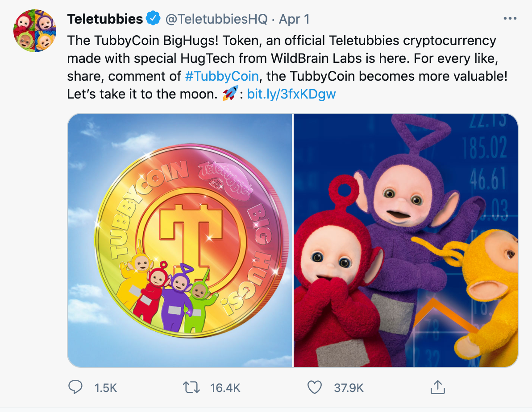The image size is (532, 412).
Task: Open the Apr 1 tweet timestamp
Action: pyautogui.click(x=294, y=19)
